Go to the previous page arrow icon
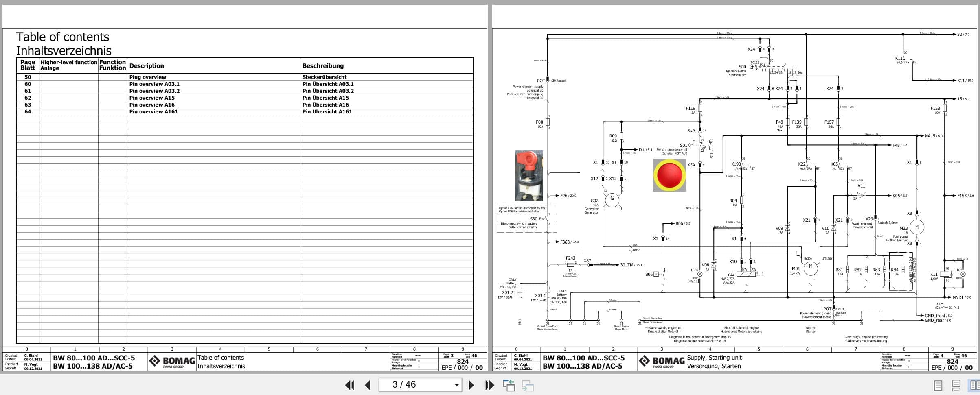The image size is (980, 395). click(x=368, y=385)
